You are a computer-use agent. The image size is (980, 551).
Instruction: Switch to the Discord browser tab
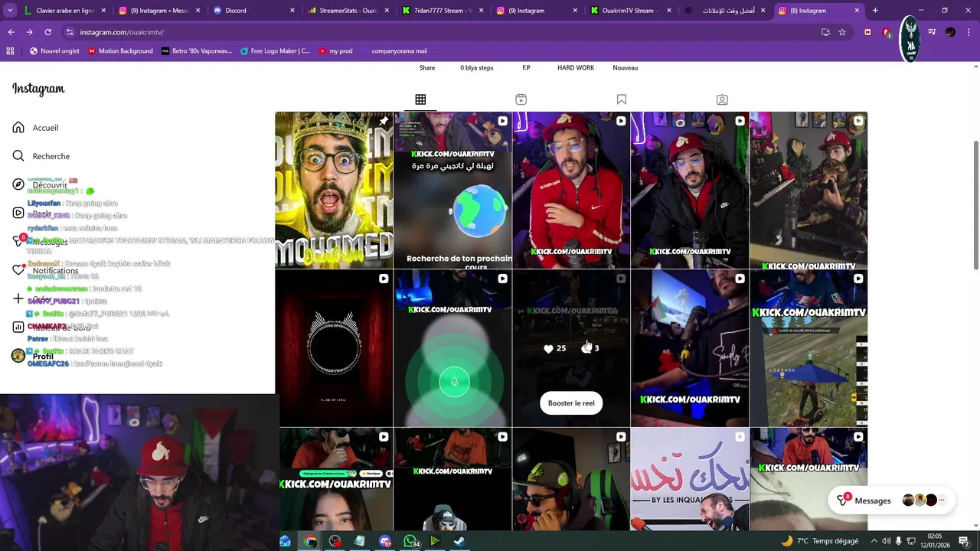252,11
